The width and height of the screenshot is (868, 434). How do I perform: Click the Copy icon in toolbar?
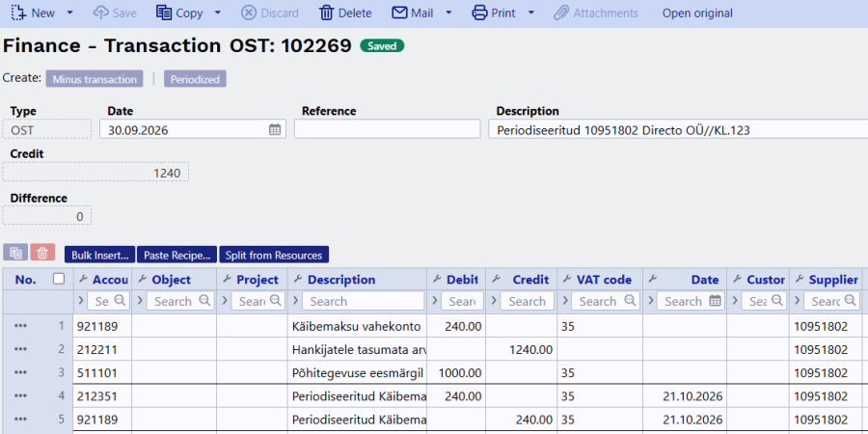(x=164, y=13)
